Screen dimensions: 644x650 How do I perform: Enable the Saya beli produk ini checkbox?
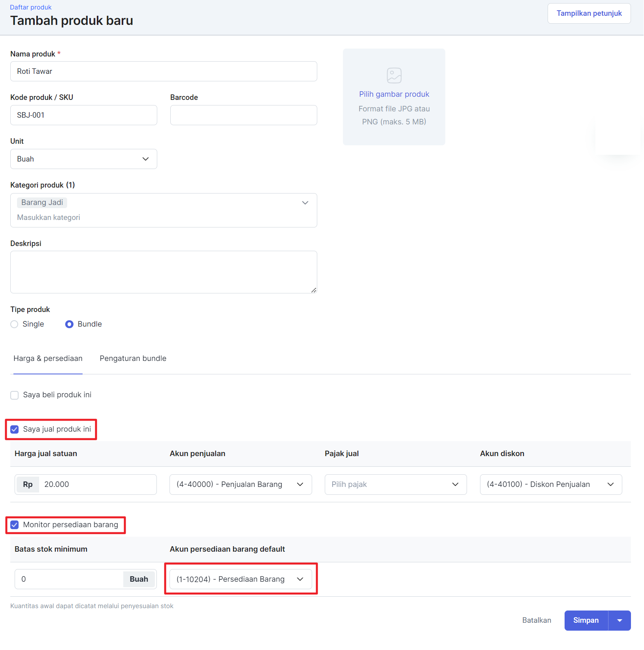pos(15,395)
